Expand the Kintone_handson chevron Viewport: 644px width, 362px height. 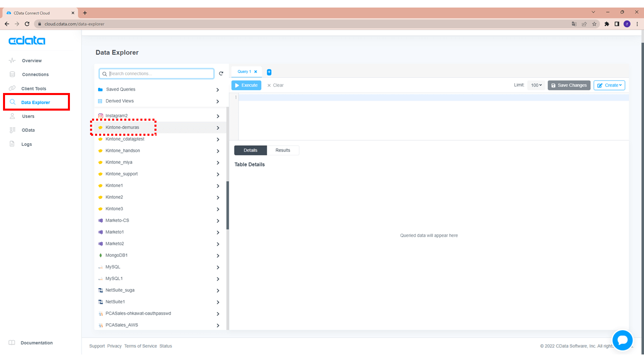[x=218, y=151]
